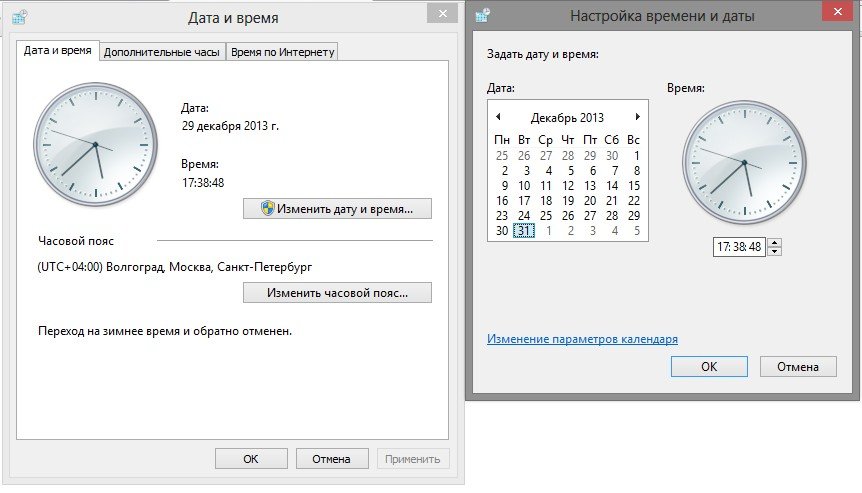This screenshot has width=862, height=493.
Task: Open Изменение параметров календаря link
Action: [x=582, y=339]
